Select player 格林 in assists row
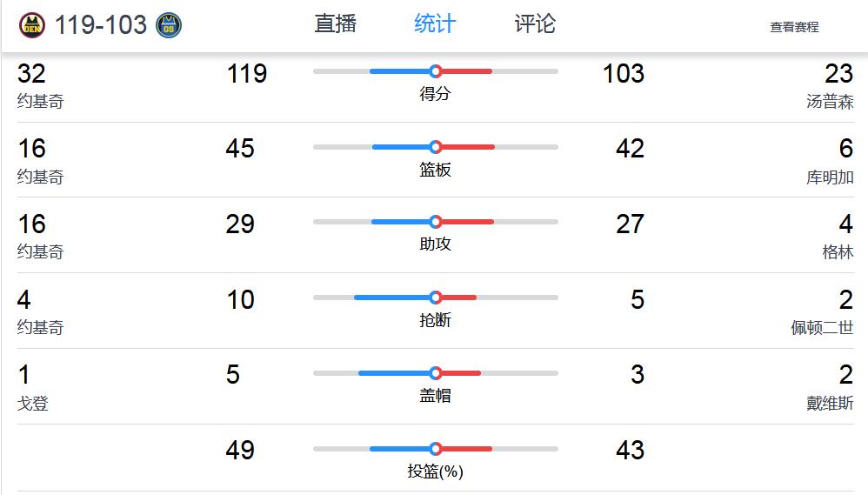Viewport: 868px width, 495px height. (x=838, y=252)
